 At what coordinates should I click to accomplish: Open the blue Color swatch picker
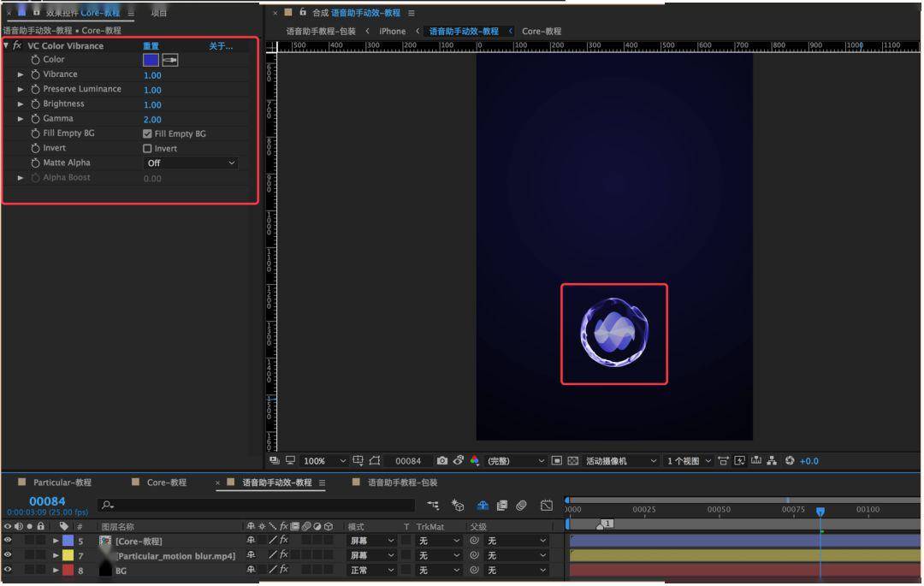(x=151, y=60)
